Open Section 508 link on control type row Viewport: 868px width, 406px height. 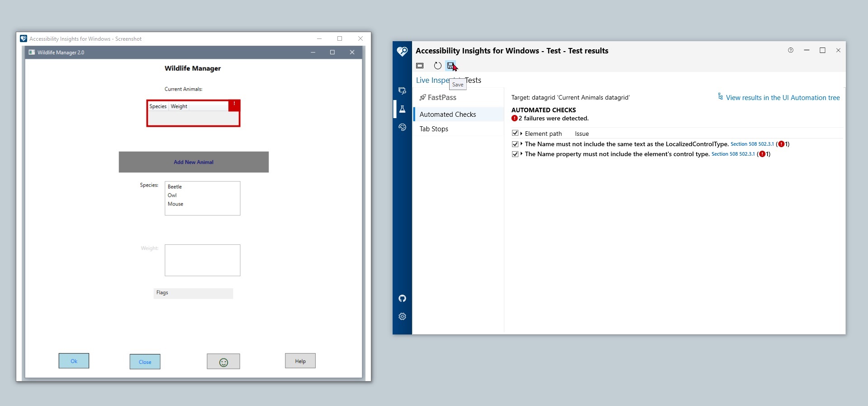[x=733, y=154]
